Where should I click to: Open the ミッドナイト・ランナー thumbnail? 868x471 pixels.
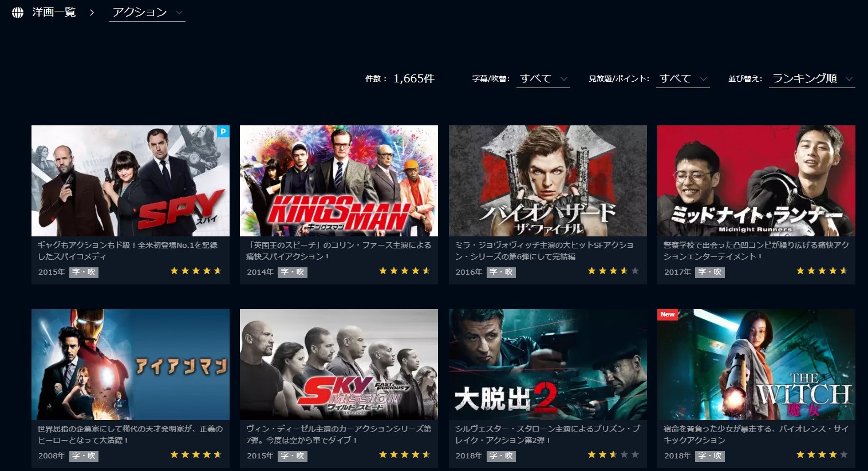(x=756, y=181)
